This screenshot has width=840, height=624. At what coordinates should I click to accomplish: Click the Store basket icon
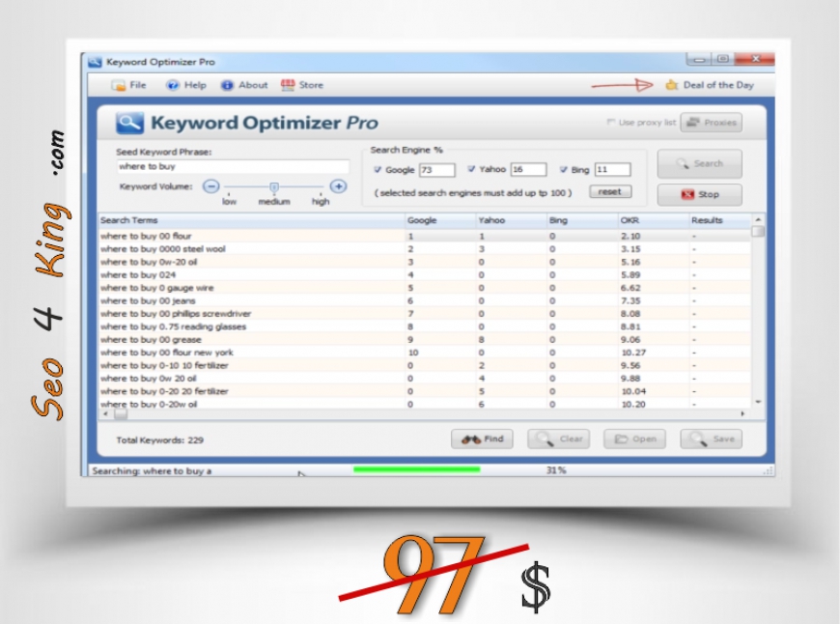[x=288, y=85]
